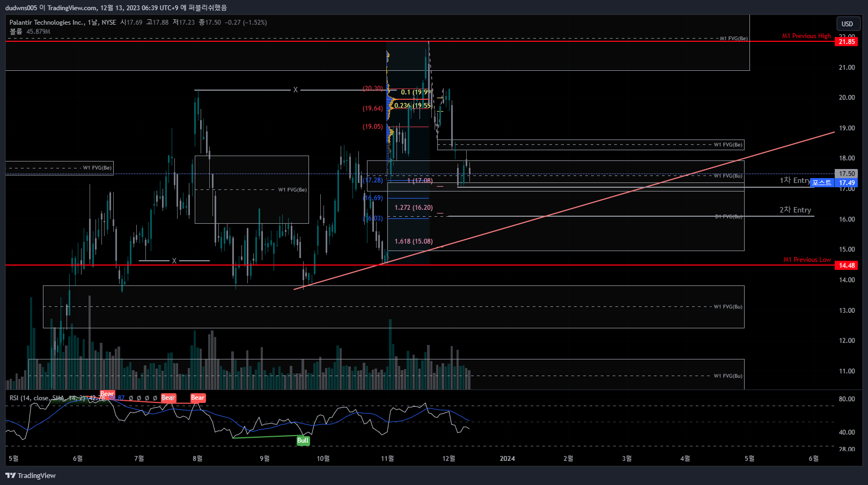Click the gray 17.50 last price tag
868x485 pixels.
847,174
